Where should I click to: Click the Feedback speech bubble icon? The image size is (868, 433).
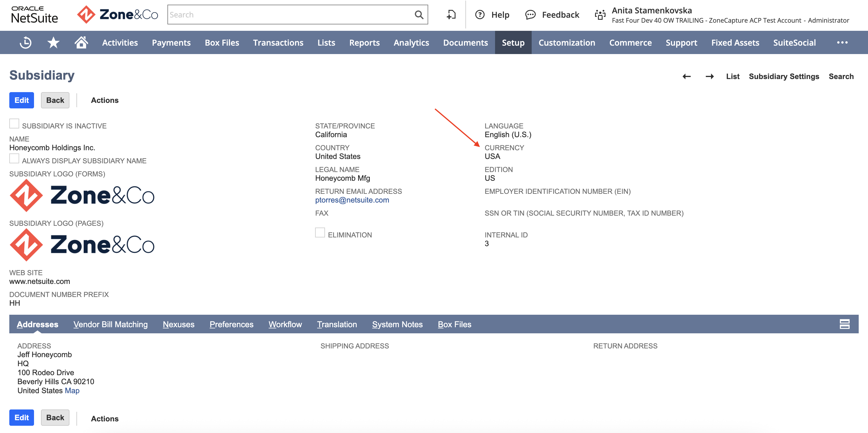click(x=530, y=15)
